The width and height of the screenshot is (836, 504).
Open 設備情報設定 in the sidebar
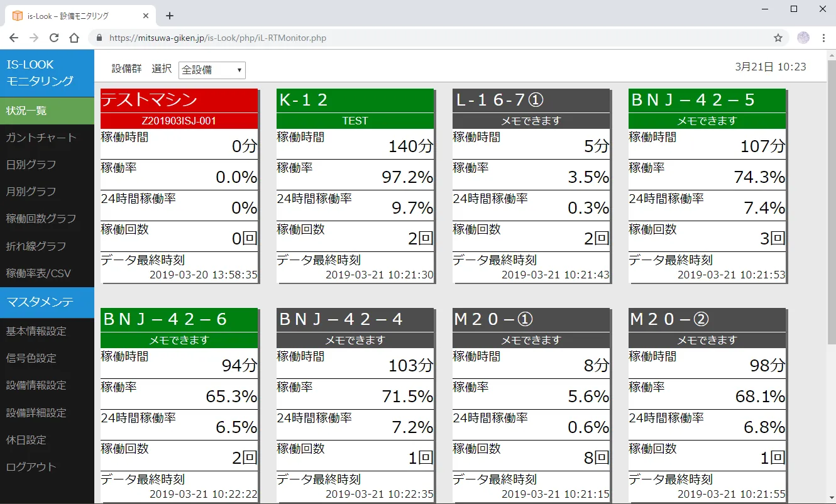(x=47, y=385)
